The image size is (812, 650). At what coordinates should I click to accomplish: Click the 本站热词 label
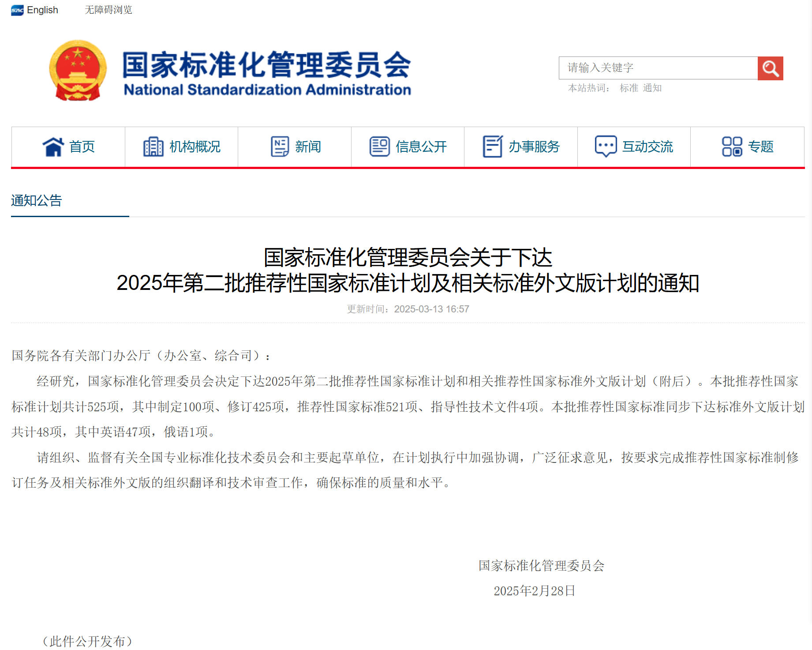589,88
